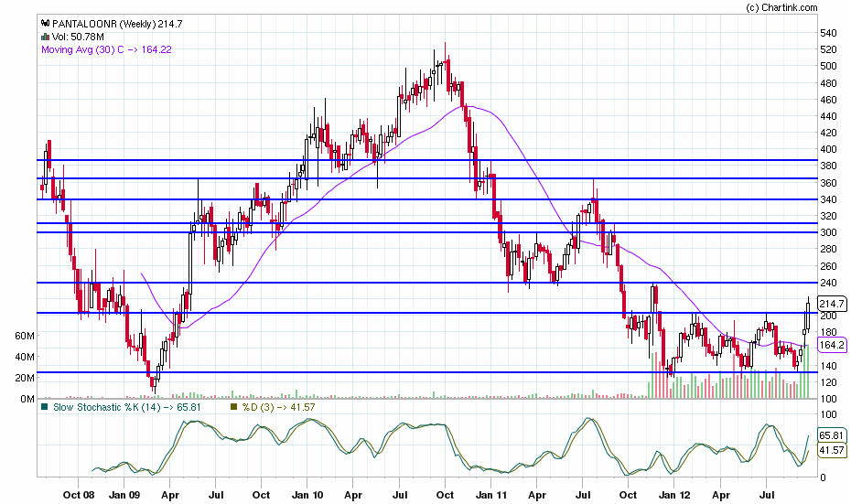Image resolution: width=851 pixels, height=504 pixels.
Task: Click the 214.7 current price tag
Action: (x=832, y=304)
